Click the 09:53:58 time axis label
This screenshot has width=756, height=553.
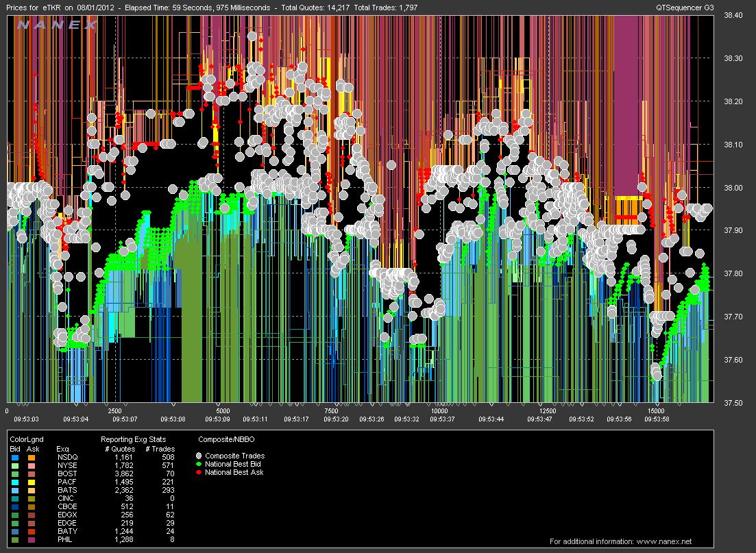[657, 419]
